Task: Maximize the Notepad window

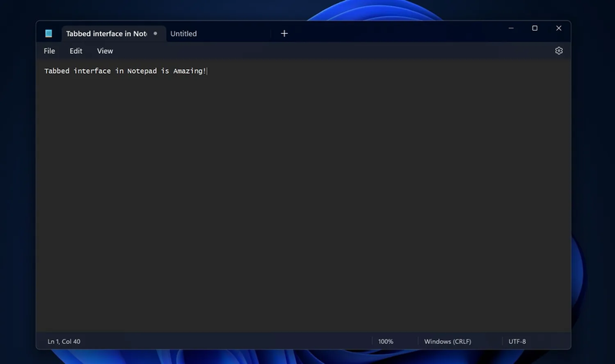Action: coord(534,28)
